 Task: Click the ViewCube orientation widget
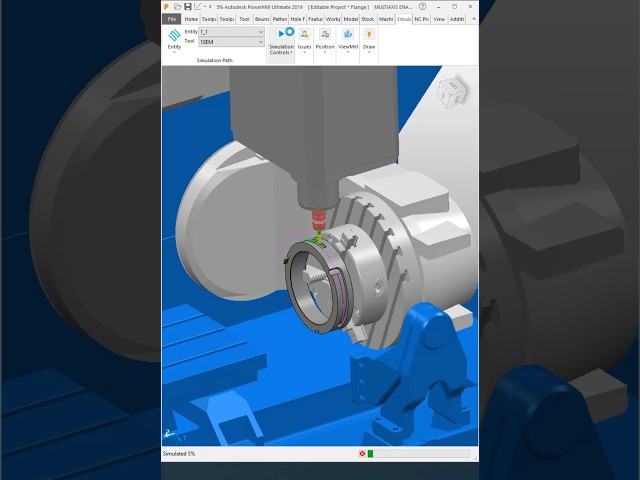click(x=452, y=92)
